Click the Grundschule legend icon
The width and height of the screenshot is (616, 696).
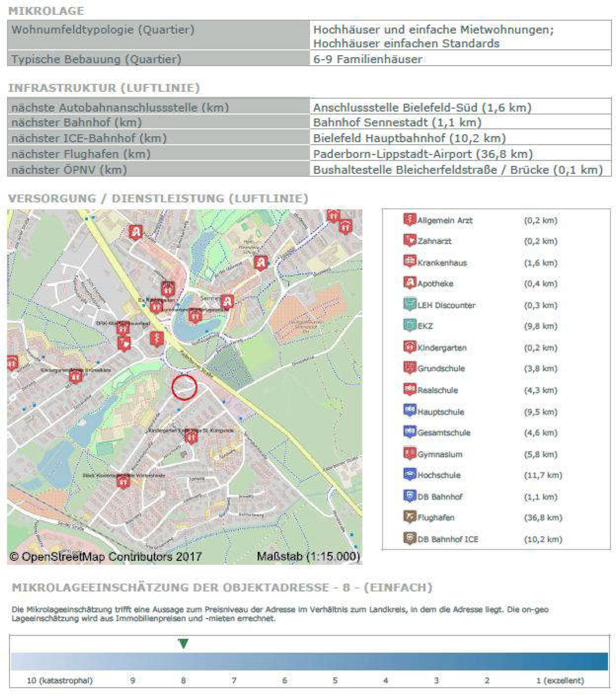coord(410,368)
